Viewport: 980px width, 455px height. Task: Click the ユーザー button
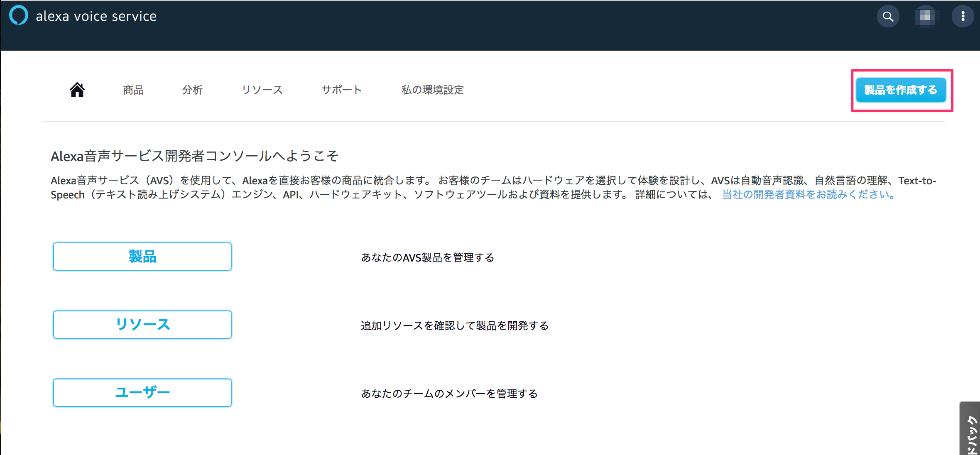142,393
